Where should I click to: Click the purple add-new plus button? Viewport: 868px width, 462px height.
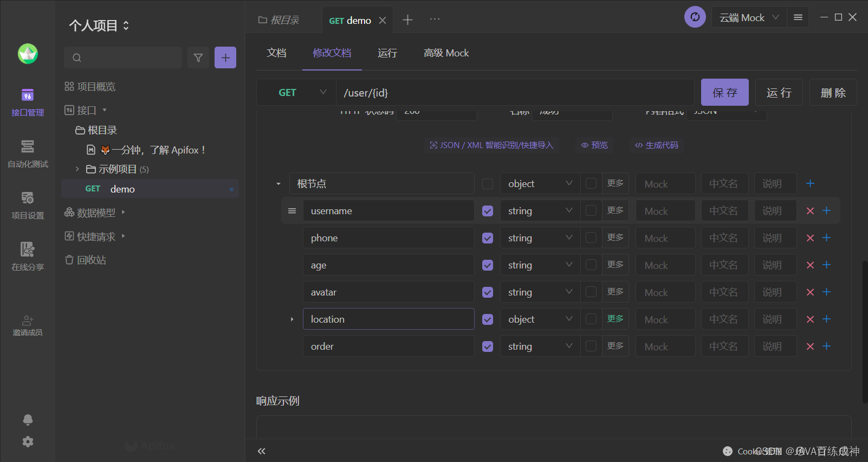[x=225, y=57]
